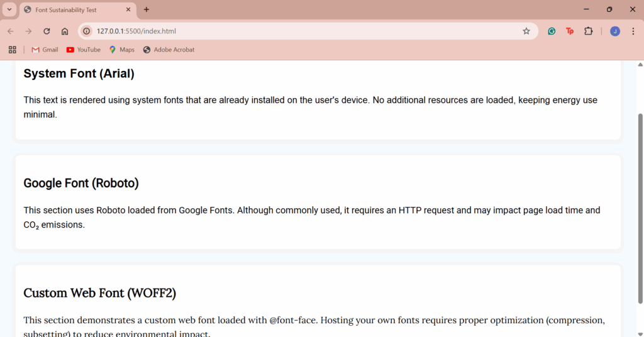The height and width of the screenshot is (337, 644).
Task: Open the apps grid in bookmarks bar
Action: 12,50
